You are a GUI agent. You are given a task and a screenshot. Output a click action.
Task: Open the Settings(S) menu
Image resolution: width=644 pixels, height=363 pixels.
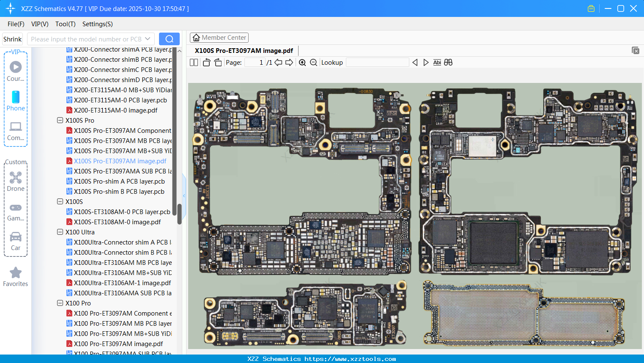(97, 24)
